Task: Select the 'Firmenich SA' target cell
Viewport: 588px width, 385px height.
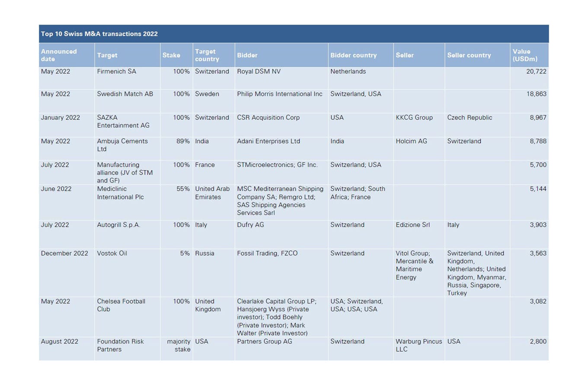Action: click(x=116, y=71)
